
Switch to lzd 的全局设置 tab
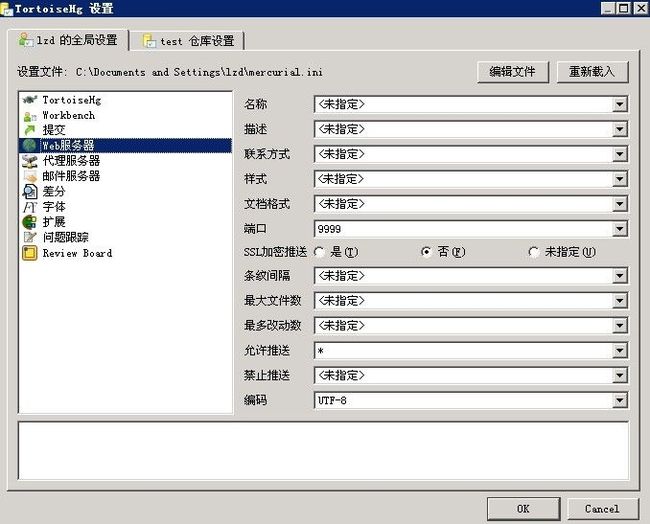point(68,40)
